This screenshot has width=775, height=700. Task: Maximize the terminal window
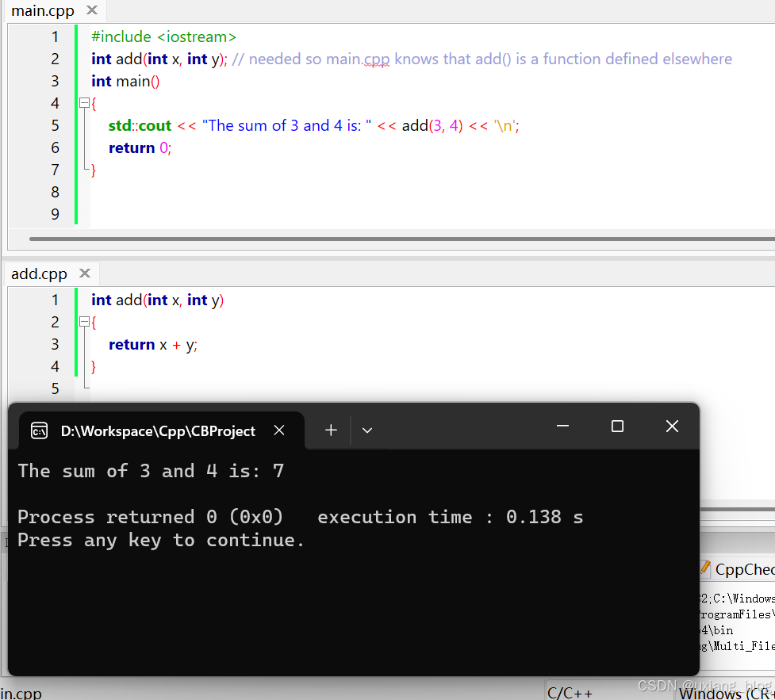(617, 426)
